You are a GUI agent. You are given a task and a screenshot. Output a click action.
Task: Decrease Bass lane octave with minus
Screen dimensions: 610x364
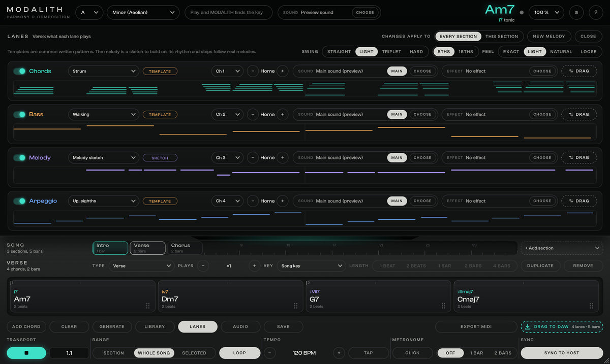253,114
